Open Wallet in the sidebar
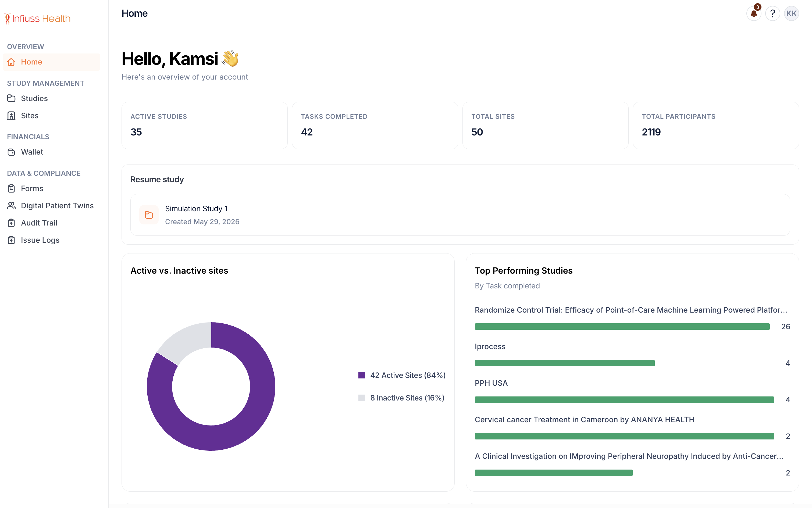The width and height of the screenshot is (812, 508). click(x=51, y=152)
